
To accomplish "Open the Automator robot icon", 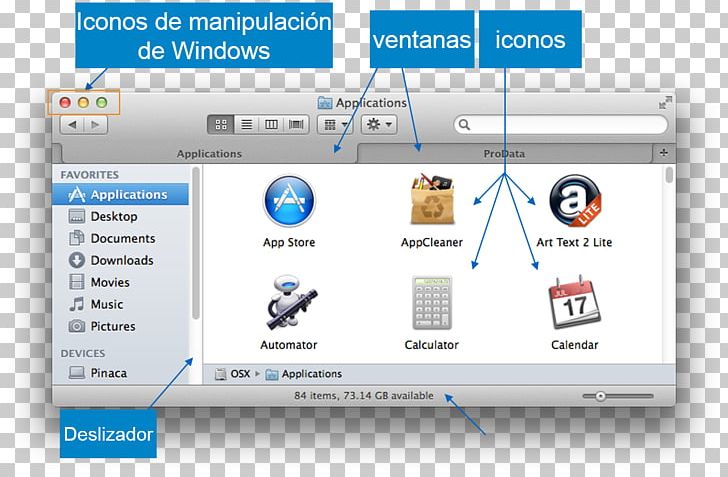I will (291, 302).
